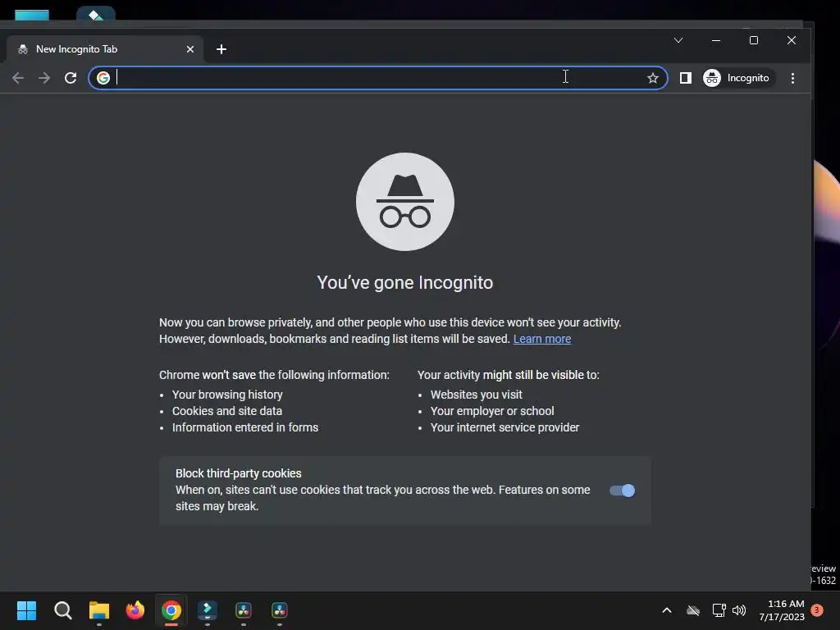Image resolution: width=840 pixels, height=630 pixels.
Task: Click "Information entered in forms" text
Action: point(245,427)
